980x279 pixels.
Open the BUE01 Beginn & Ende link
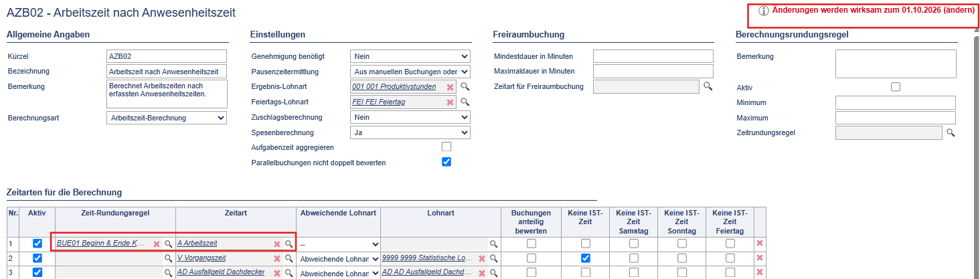(101, 244)
